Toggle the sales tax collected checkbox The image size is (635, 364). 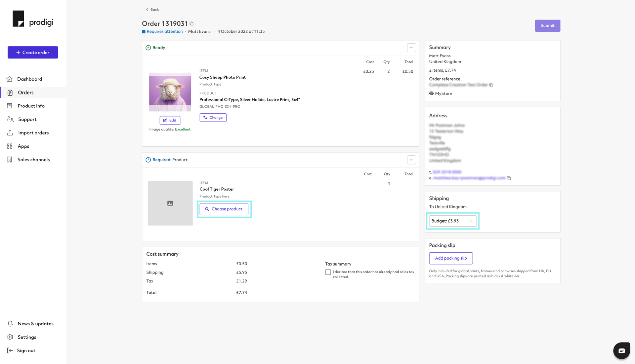pos(328,272)
